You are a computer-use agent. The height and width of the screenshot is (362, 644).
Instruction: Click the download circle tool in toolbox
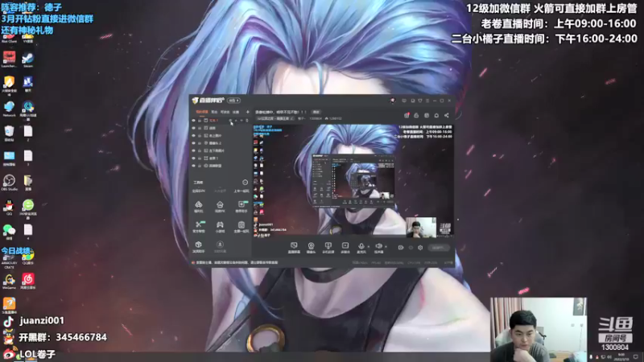220,247
